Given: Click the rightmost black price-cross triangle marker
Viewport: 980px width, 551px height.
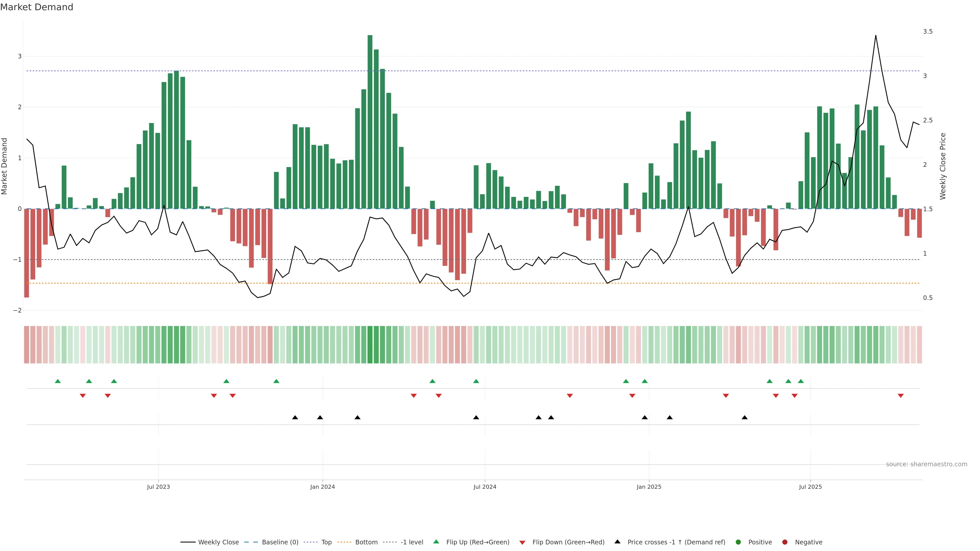Looking at the screenshot, I should coord(744,418).
